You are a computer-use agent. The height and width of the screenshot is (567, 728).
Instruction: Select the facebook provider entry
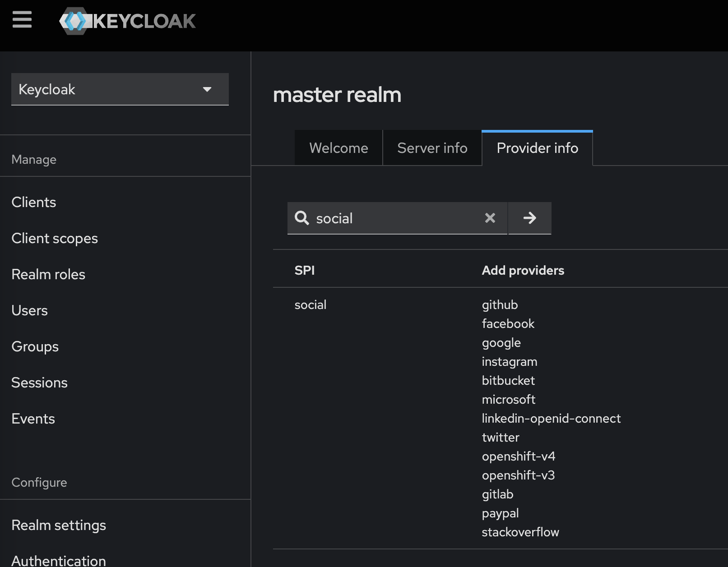pos(508,323)
